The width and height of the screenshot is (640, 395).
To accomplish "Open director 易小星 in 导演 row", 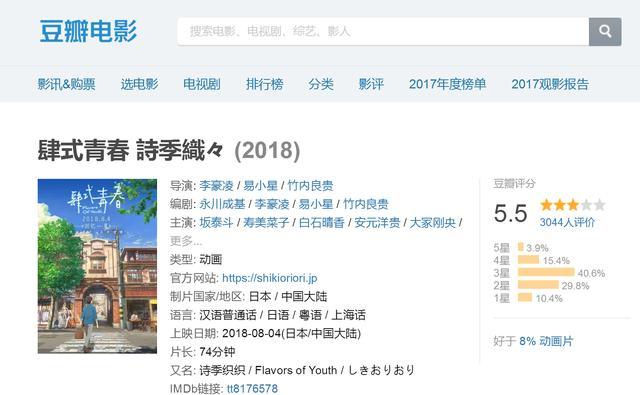I will click(x=260, y=186).
